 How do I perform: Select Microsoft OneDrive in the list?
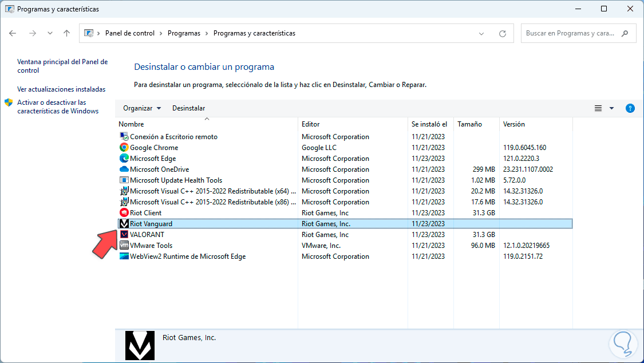(159, 169)
